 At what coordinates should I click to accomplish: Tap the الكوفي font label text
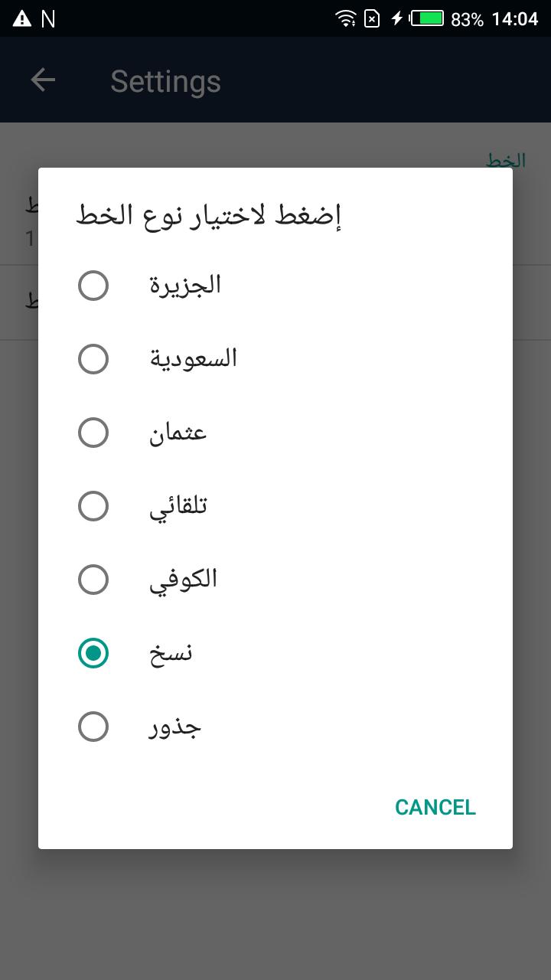184,580
